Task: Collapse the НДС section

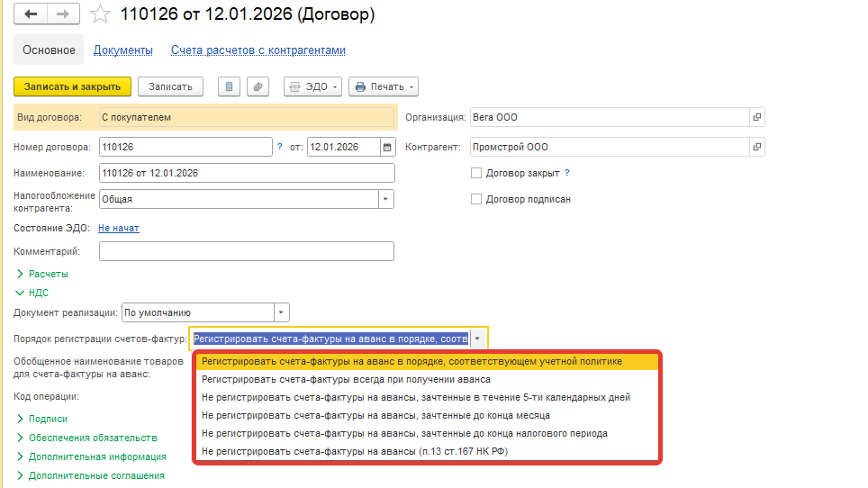Action: point(21,293)
